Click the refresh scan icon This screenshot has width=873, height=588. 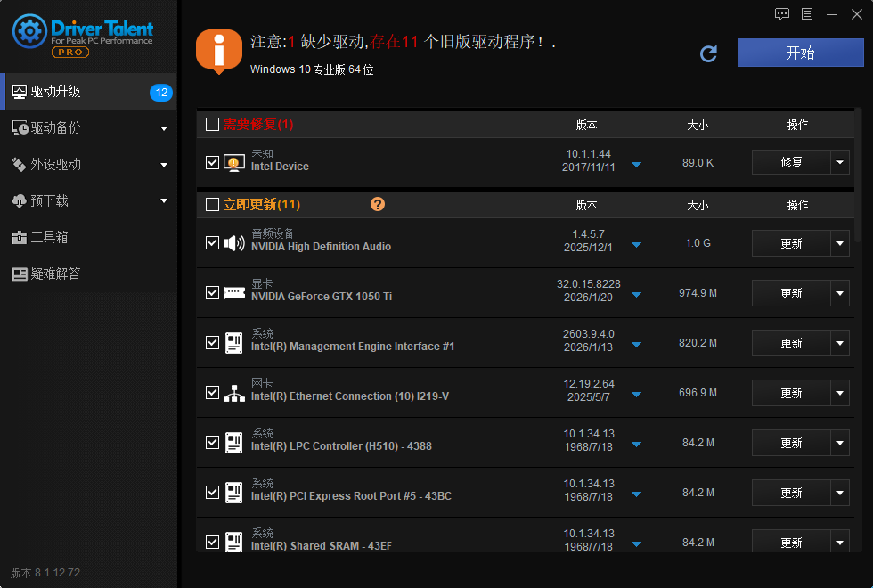[708, 53]
